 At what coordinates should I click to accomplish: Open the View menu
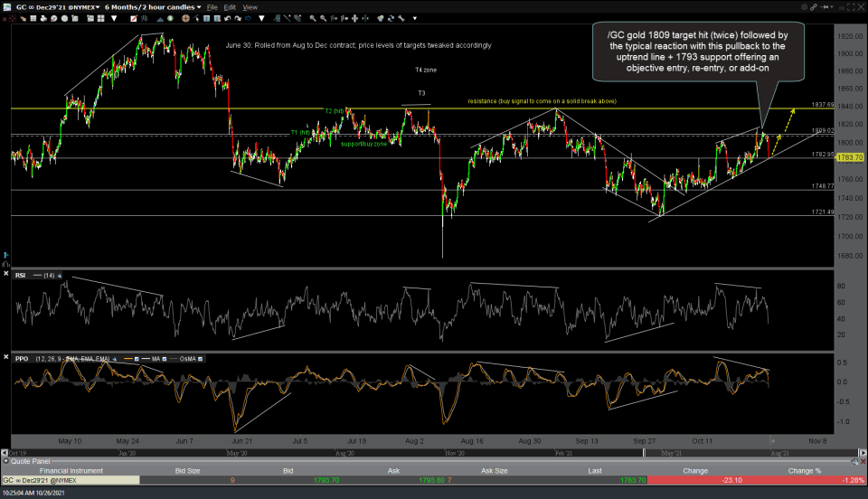[x=250, y=7]
